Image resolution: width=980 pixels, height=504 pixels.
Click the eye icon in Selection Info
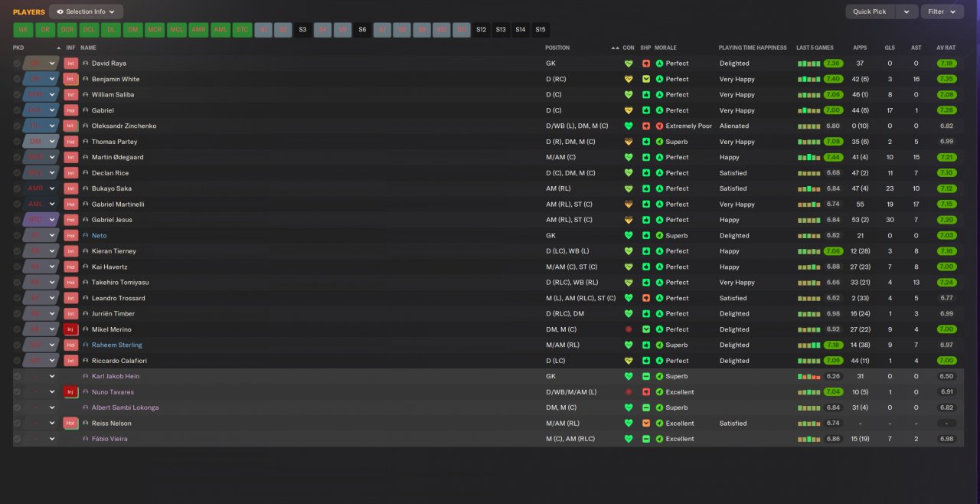point(60,11)
